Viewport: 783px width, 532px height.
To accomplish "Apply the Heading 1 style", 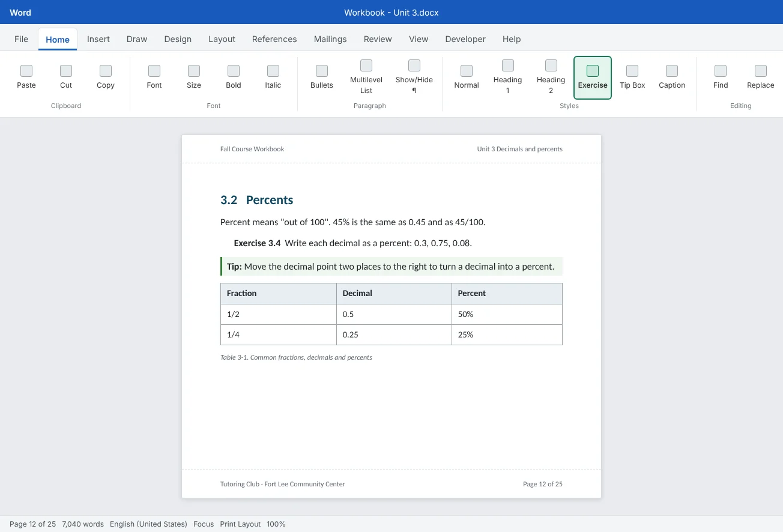I will click(508, 77).
